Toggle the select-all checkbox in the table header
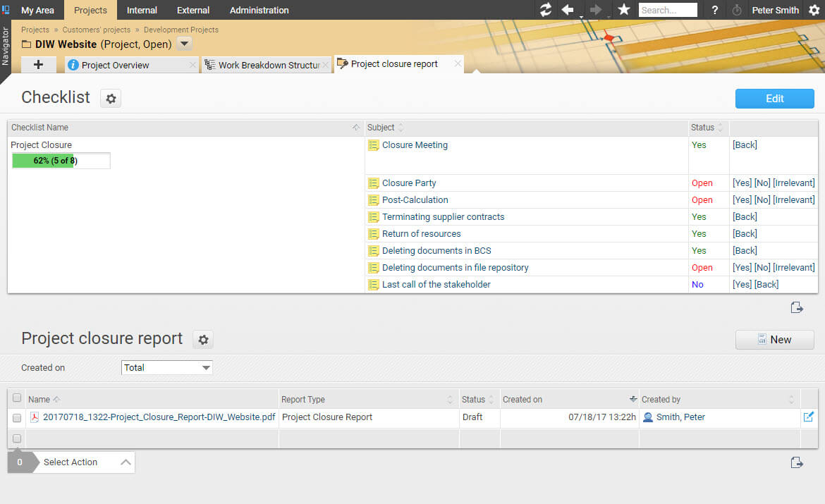 17,398
